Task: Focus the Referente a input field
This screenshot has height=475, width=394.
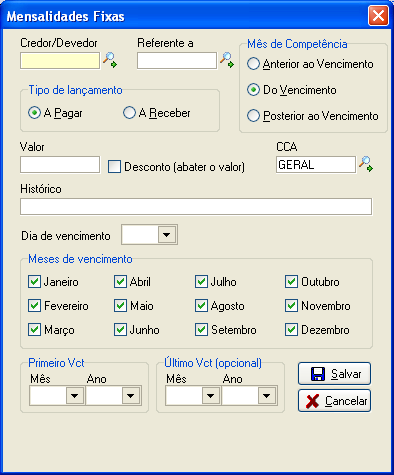Action: tap(177, 61)
